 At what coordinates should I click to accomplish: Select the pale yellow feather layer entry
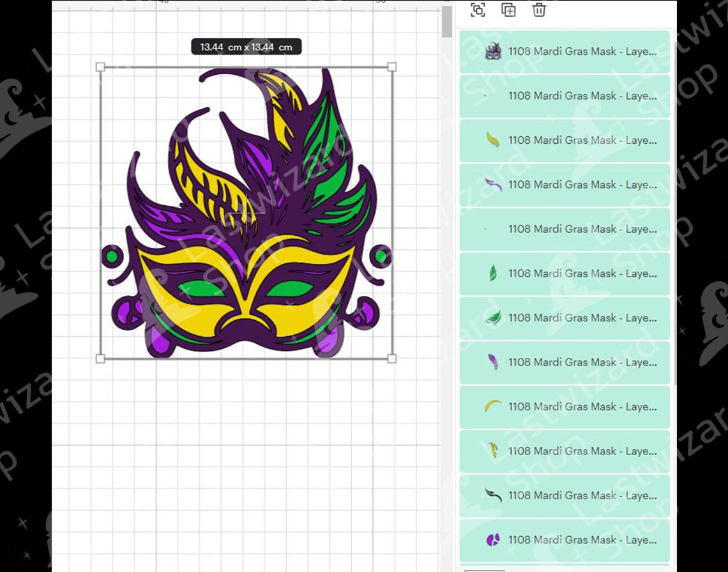(564, 451)
